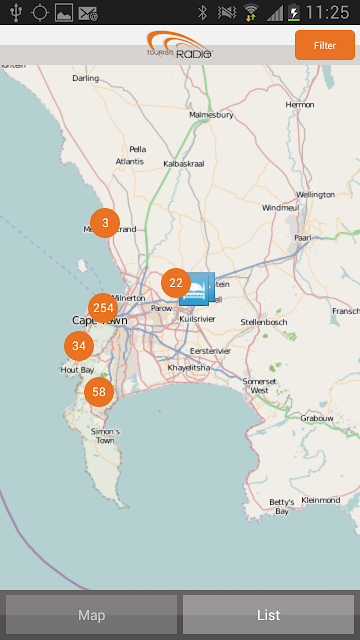Select the Map tab
The height and width of the screenshot is (640, 360).
(x=91, y=615)
